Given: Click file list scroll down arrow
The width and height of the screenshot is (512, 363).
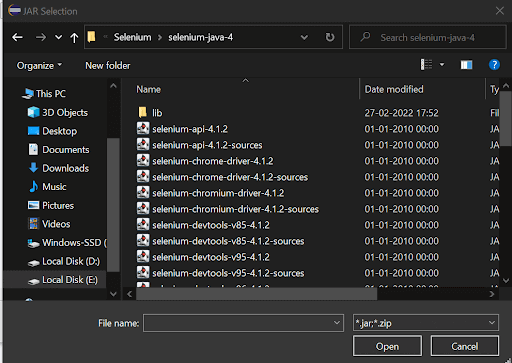Looking at the screenshot, I should (506, 281).
